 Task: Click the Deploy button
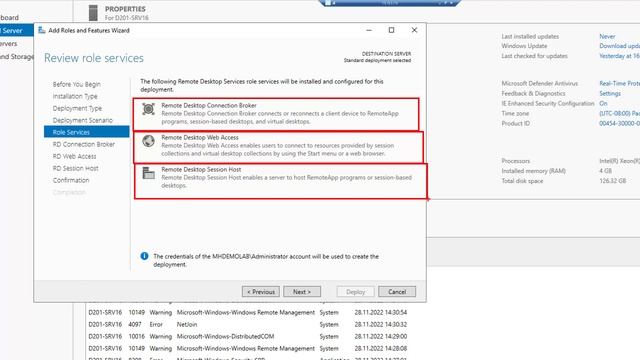click(x=356, y=291)
